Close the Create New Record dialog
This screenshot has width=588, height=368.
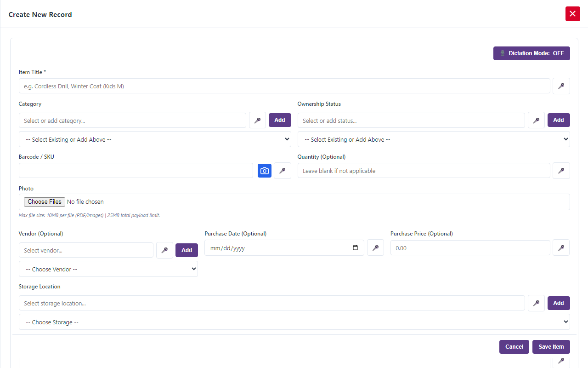(572, 14)
